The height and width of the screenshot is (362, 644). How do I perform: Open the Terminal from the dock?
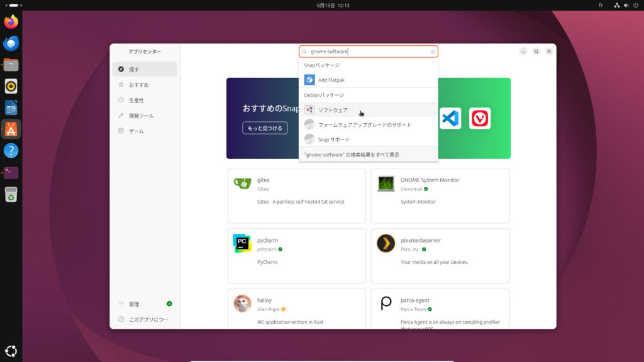click(x=11, y=172)
